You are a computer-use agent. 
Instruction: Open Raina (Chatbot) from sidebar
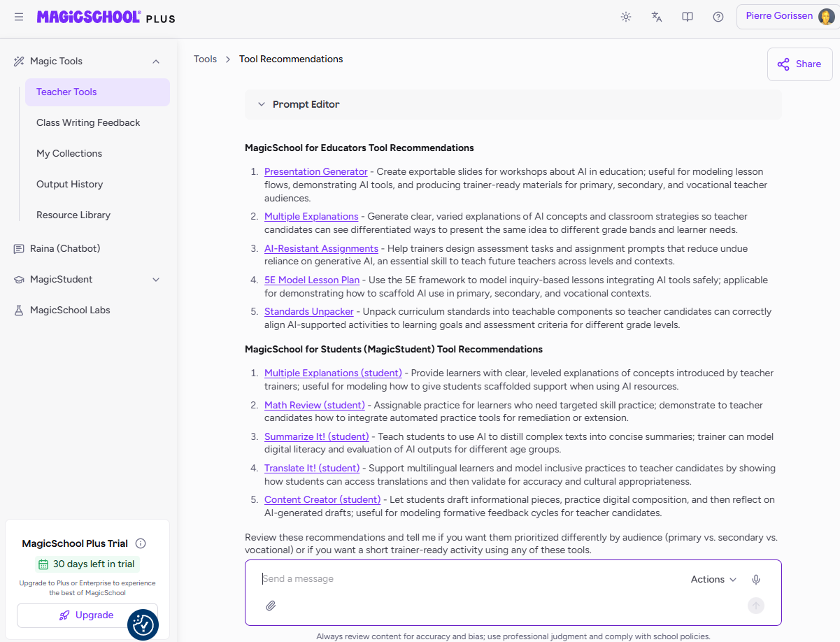coord(65,248)
